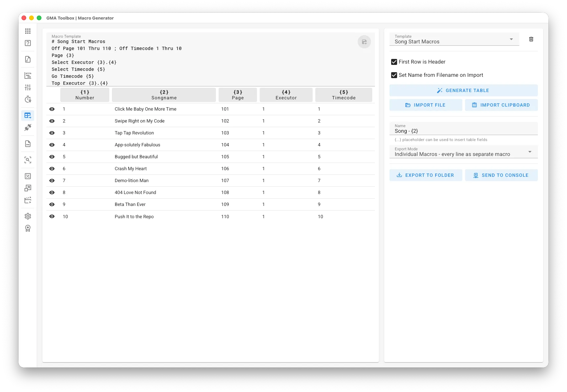Image resolution: width=567 pixels, height=392 pixels.
Task: Select the sliders mixer sidebar icon
Action: click(x=28, y=87)
